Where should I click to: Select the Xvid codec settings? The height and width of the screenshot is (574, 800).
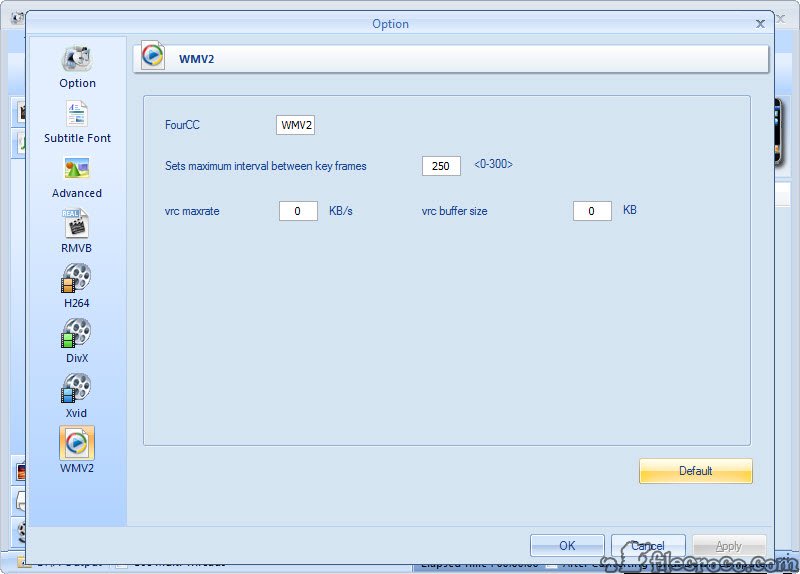click(x=77, y=396)
